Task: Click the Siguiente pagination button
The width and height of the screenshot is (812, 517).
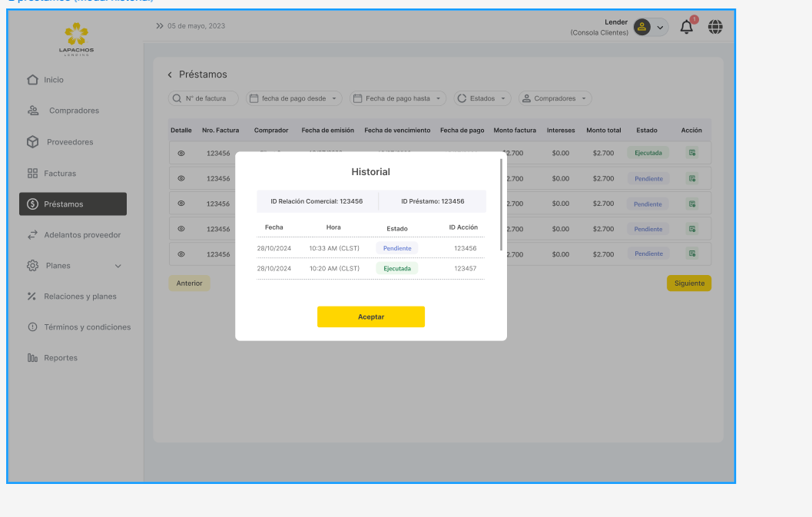Action: pyautogui.click(x=688, y=283)
